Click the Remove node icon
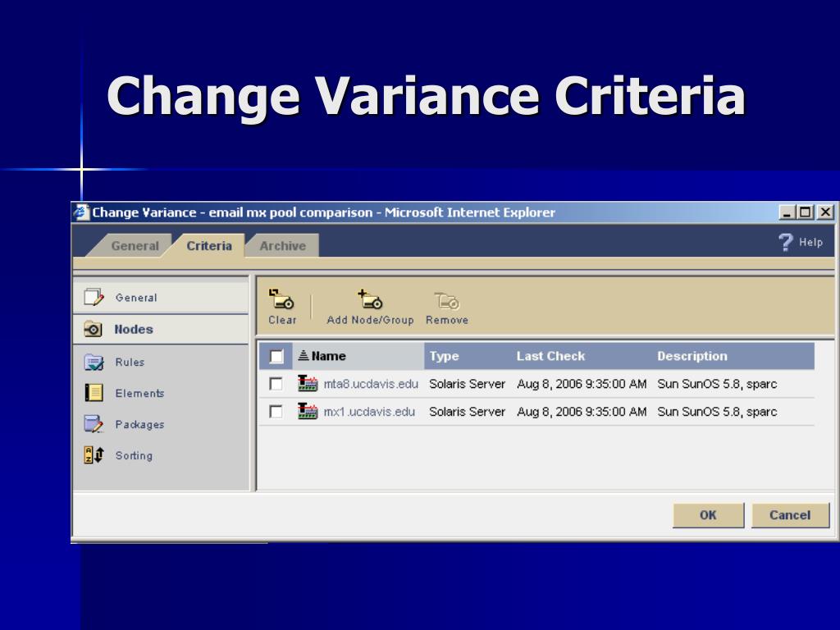Screen dimensions: 840x630 click(x=447, y=301)
